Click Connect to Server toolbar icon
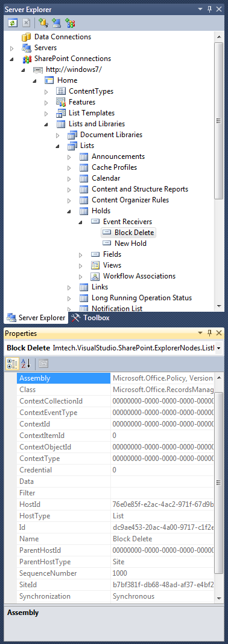 coord(56,23)
